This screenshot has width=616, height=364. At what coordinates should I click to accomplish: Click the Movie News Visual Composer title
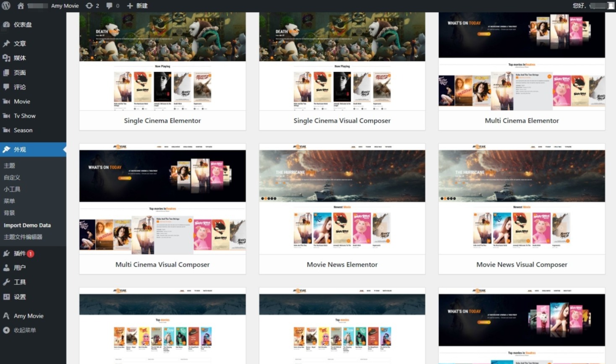pyautogui.click(x=522, y=265)
